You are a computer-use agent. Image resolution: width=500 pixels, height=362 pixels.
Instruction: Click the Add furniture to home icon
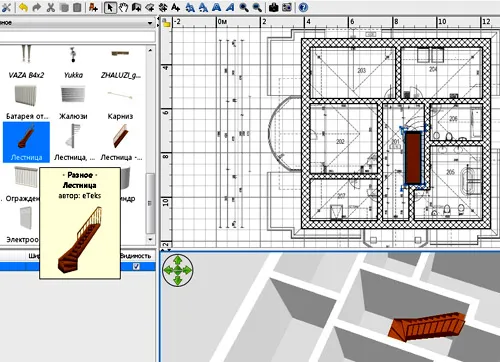coord(93,7)
